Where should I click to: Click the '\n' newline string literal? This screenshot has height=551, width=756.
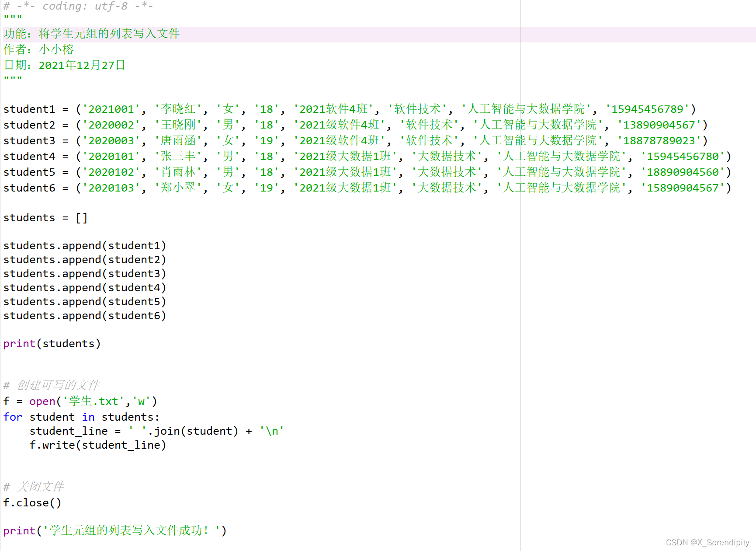coord(272,431)
